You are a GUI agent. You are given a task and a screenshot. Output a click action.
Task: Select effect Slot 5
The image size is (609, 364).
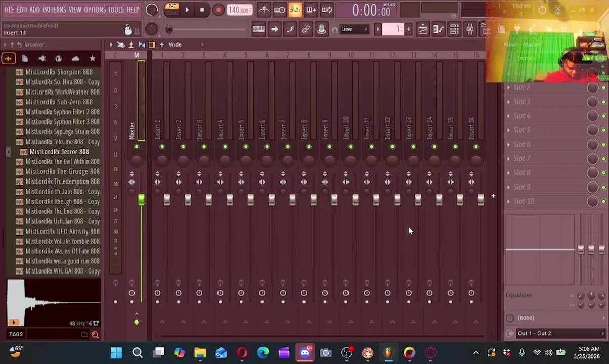pyautogui.click(x=522, y=130)
